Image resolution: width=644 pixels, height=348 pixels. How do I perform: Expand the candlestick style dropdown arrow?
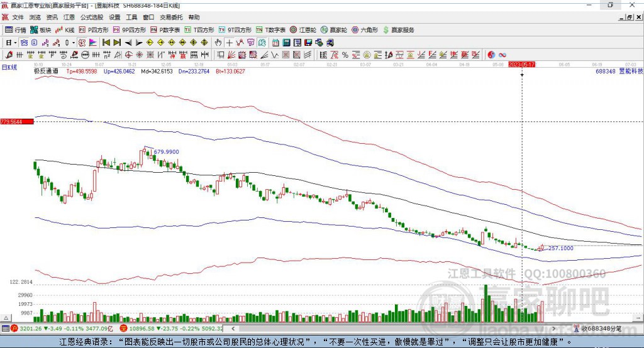[74, 43]
